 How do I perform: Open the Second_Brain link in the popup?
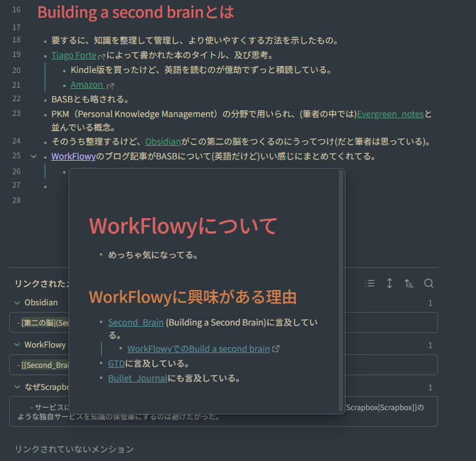[136, 322]
